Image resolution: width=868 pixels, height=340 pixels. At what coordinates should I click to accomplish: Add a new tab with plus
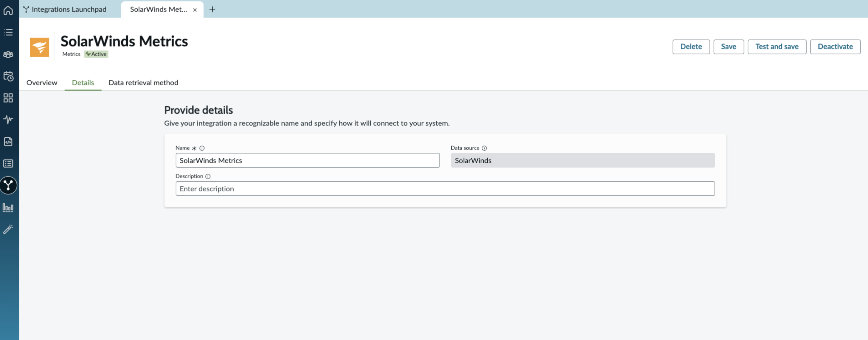tap(212, 9)
